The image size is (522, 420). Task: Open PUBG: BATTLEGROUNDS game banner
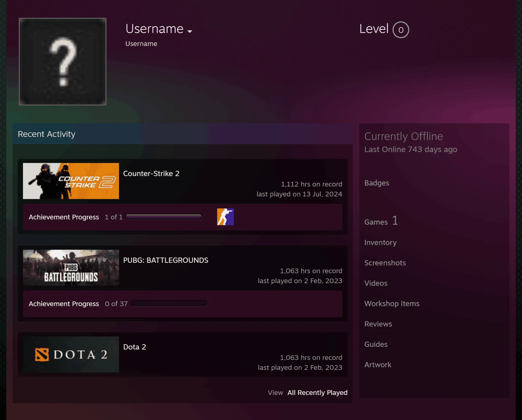pyautogui.click(x=71, y=268)
